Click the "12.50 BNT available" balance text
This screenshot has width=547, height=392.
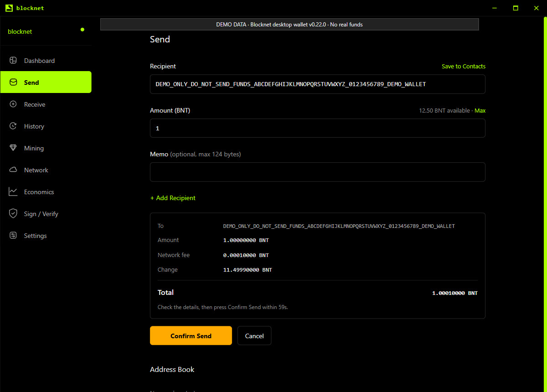coord(445,111)
